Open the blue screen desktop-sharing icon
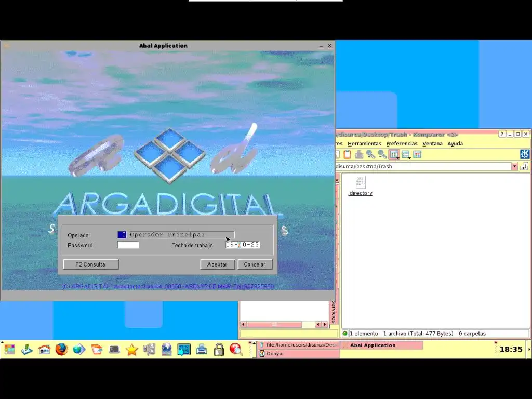 (184, 350)
